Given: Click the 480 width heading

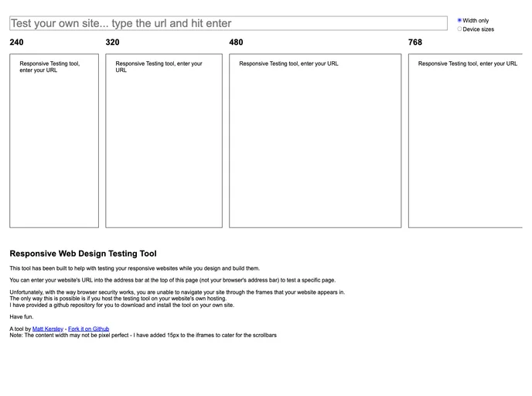Looking at the screenshot, I should 236,42.
